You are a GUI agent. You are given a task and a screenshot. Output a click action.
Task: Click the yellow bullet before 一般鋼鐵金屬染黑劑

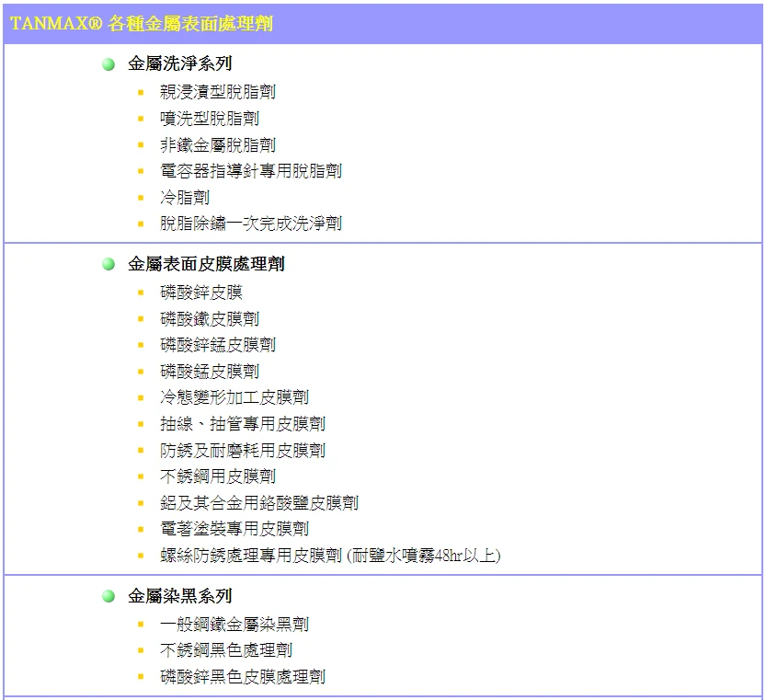tap(141, 625)
